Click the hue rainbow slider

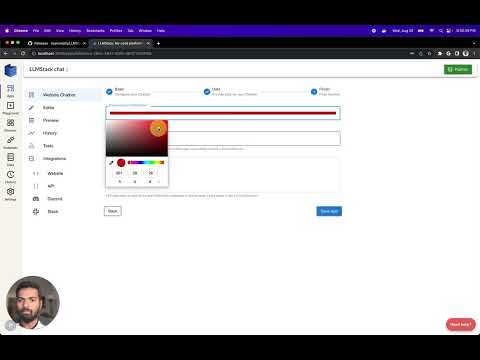(146, 162)
